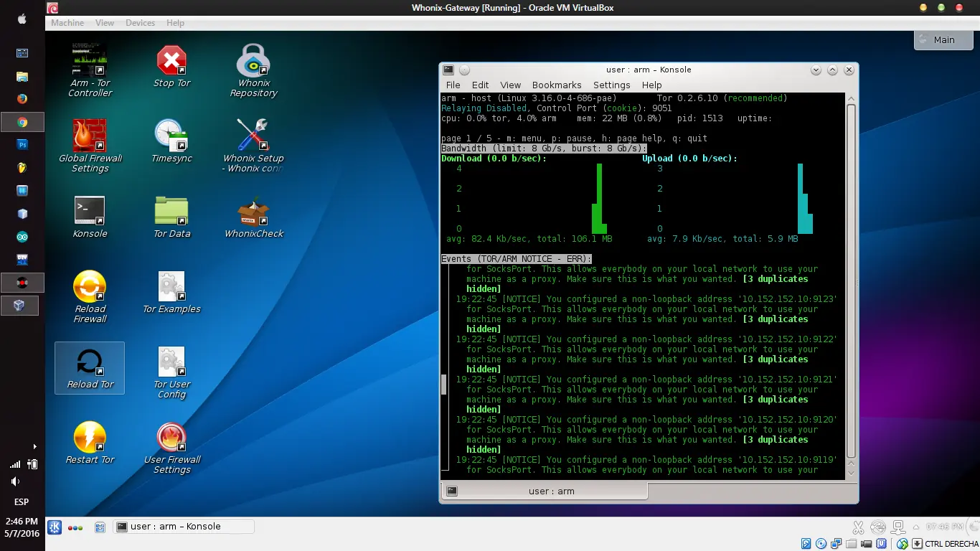Open the Konsole File menu
The image size is (980, 551).
point(453,85)
